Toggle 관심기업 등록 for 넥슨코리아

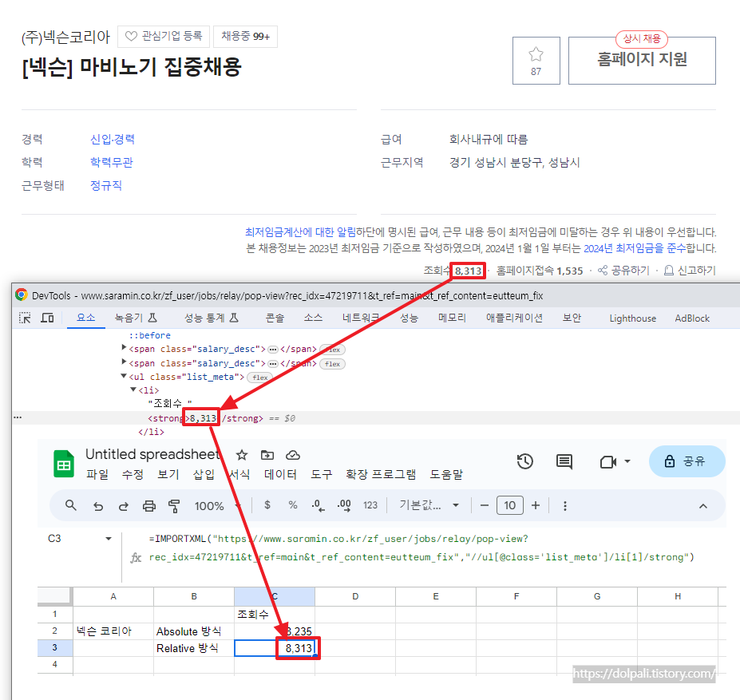[x=163, y=37]
